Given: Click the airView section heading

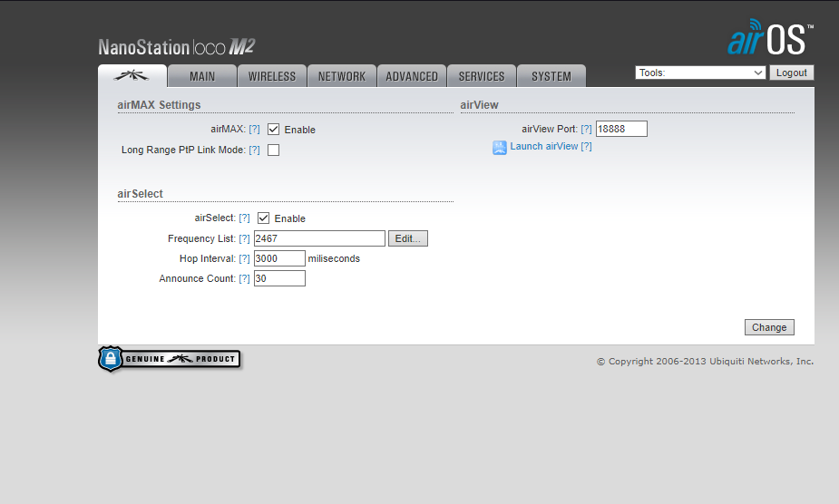Looking at the screenshot, I should point(480,105).
